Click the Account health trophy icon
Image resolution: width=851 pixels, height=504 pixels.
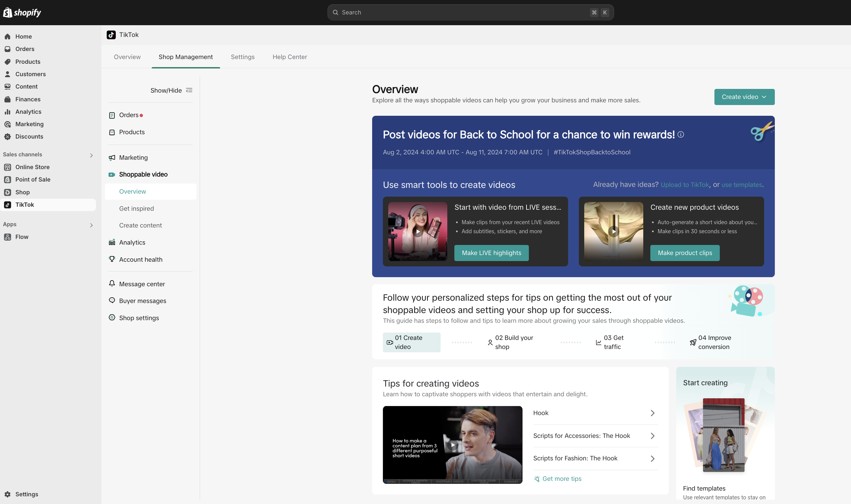coord(112,259)
